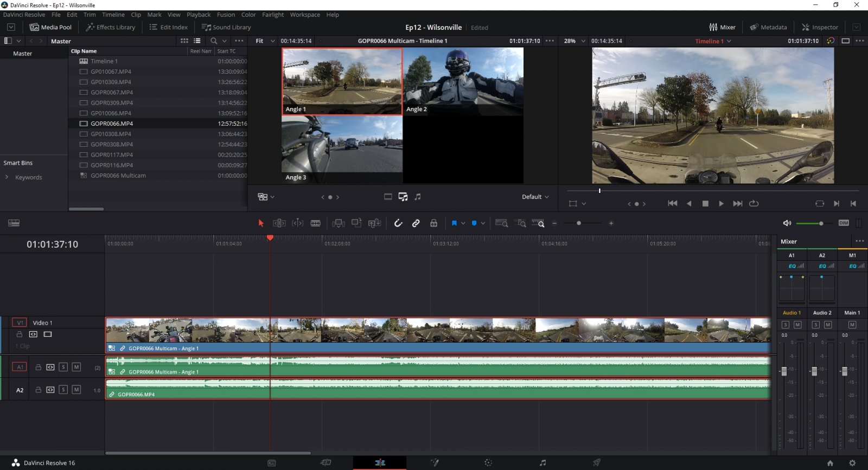Mute the A1 audio track
This screenshot has width=868, height=470.
click(x=76, y=367)
